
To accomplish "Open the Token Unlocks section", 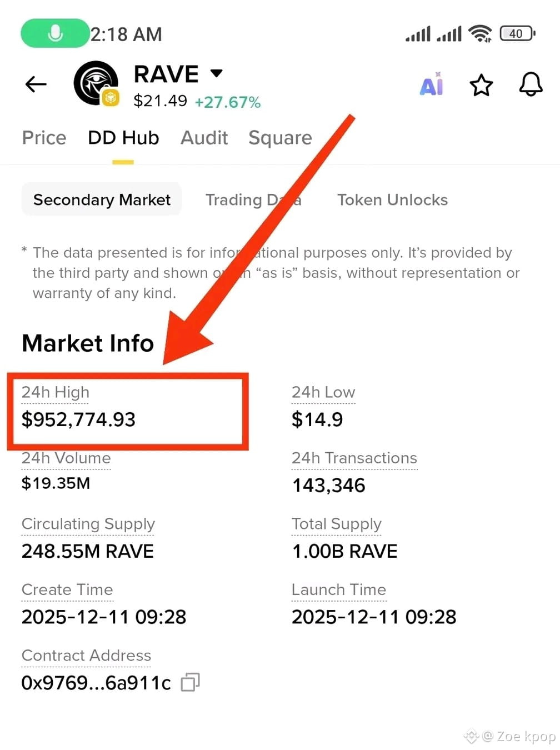I will [x=392, y=199].
